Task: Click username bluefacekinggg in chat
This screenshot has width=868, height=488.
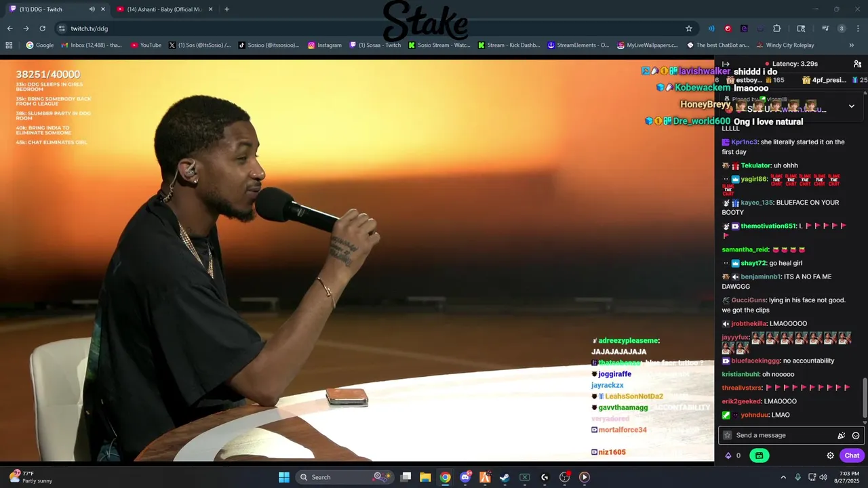Action: (755, 361)
